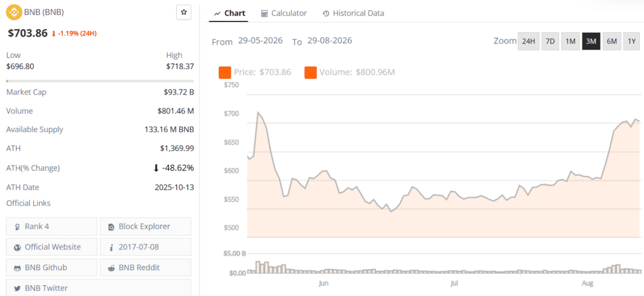Open the BNB Reddit link
This screenshot has height=296, width=644.
click(145, 268)
